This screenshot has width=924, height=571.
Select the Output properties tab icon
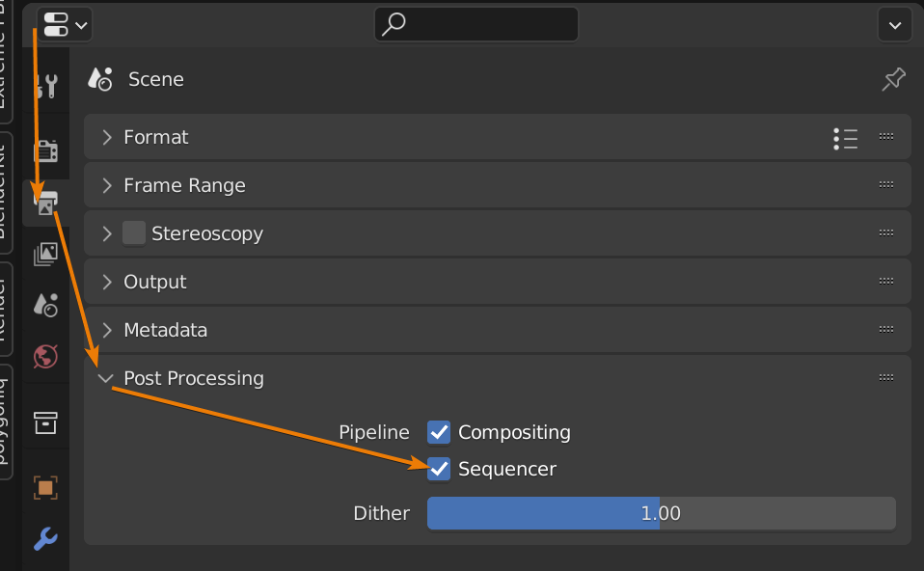point(45,203)
